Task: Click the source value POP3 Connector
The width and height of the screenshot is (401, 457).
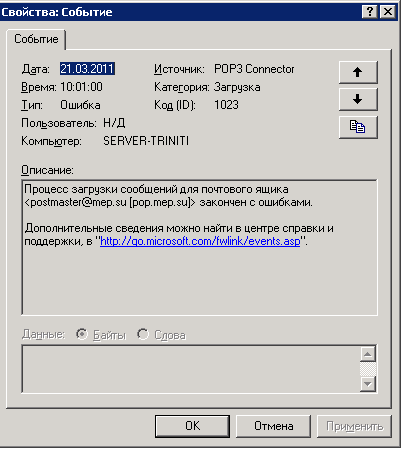Action: tap(254, 69)
